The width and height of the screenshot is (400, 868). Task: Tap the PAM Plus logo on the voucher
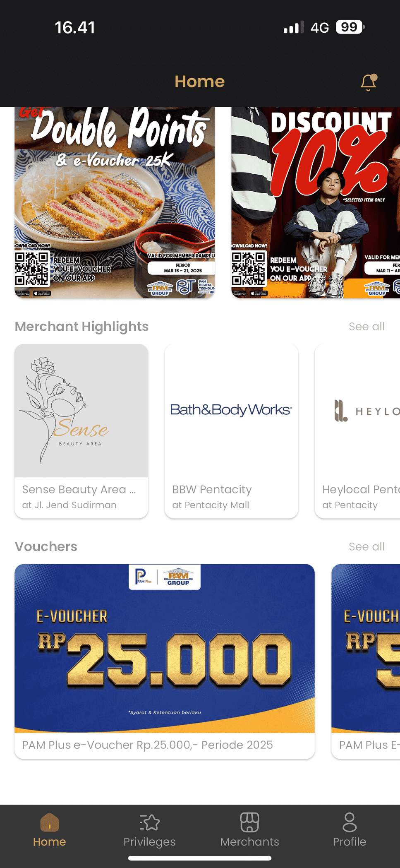point(144,577)
